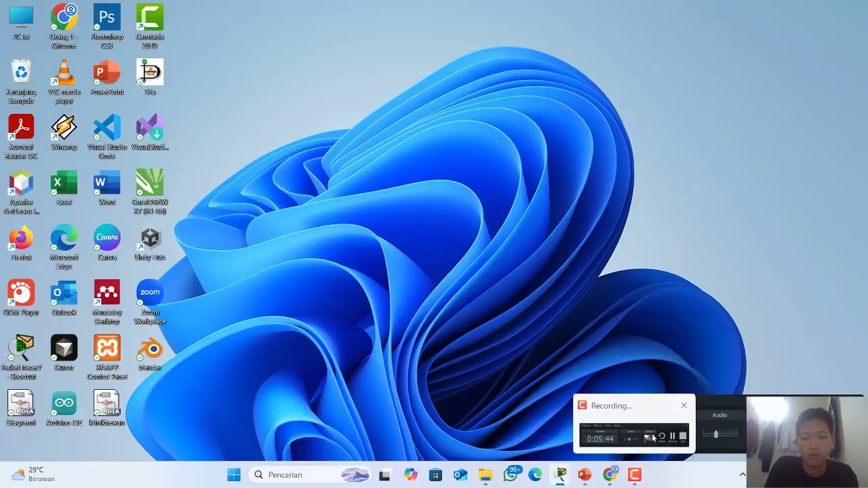Select PowerPoint shortcut on the desktop

point(106,77)
